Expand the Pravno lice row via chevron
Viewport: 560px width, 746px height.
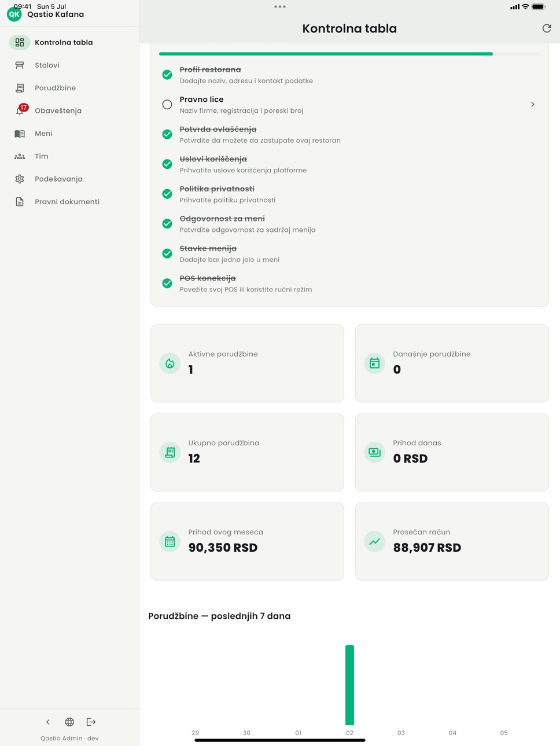click(533, 105)
